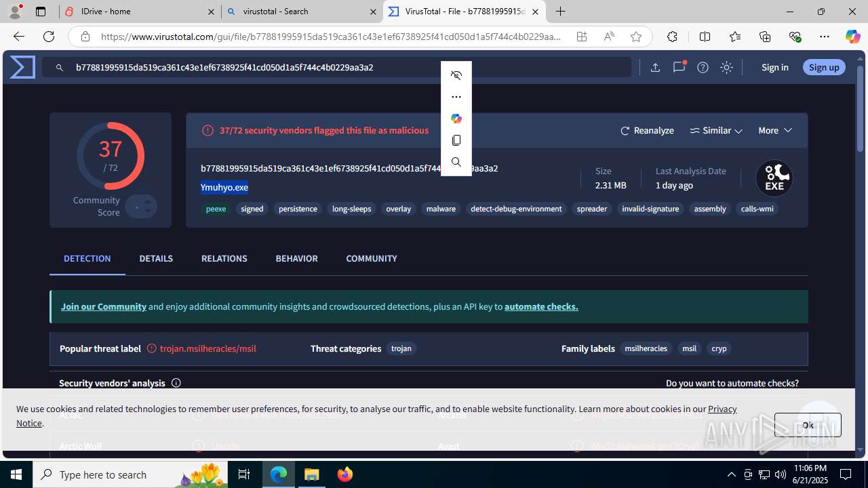Image resolution: width=868 pixels, height=488 pixels.
Task: Open Firefox from the taskbar
Action: [x=345, y=474]
